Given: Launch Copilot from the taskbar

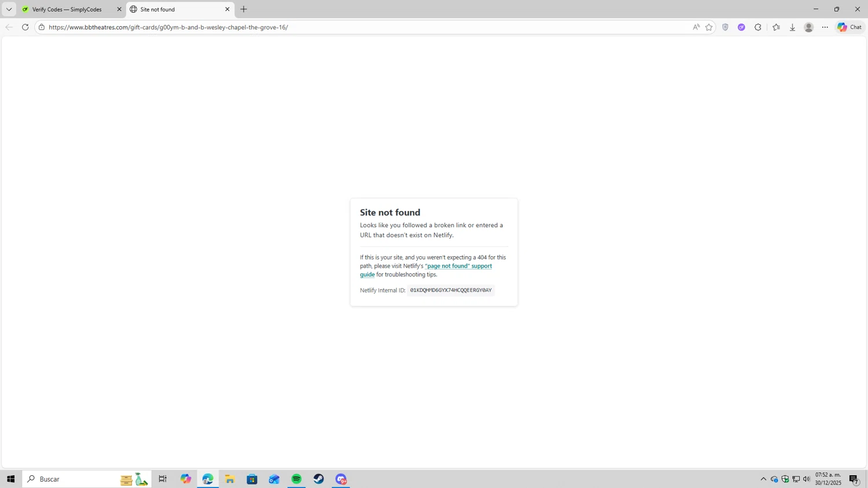Looking at the screenshot, I should coord(186,479).
